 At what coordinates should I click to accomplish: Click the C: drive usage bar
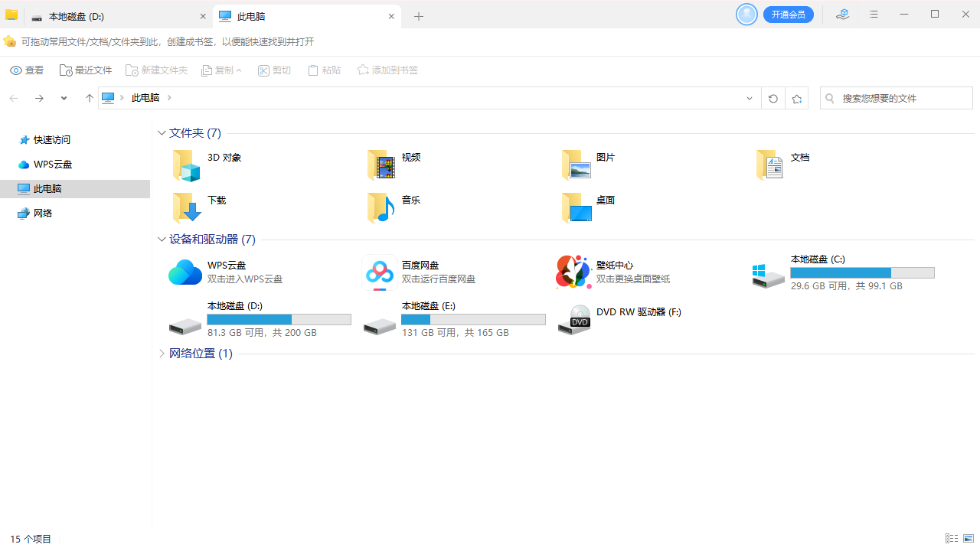861,272
